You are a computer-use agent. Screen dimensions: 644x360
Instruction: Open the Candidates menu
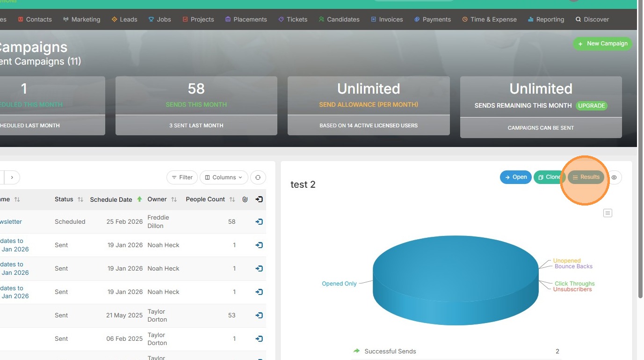(339, 19)
